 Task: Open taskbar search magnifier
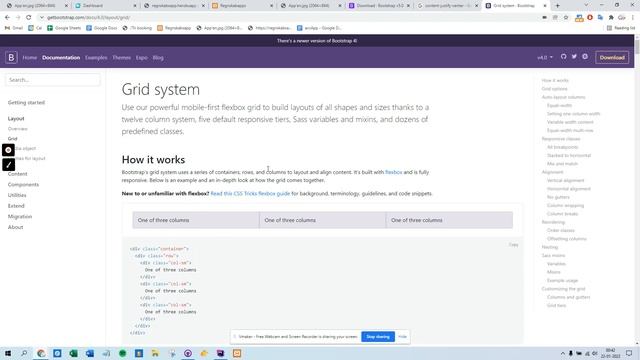coord(24,353)
